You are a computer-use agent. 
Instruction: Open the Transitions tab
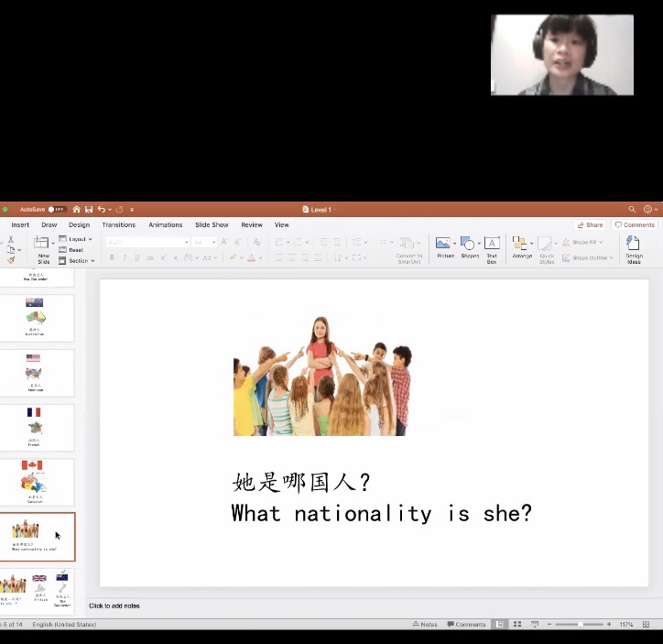pos(118,224)
